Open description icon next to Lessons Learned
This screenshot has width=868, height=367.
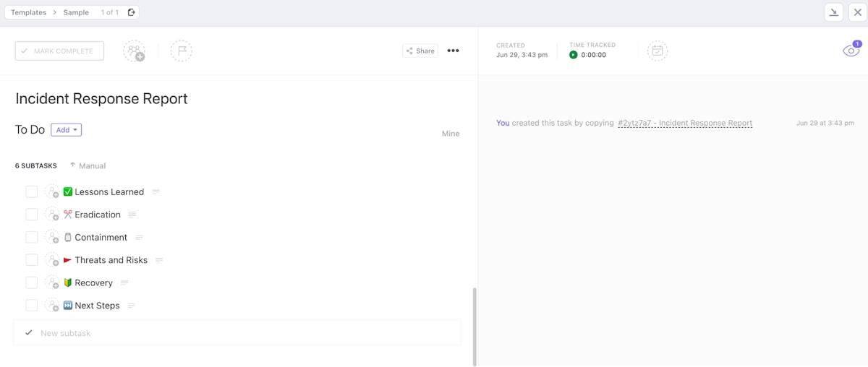pyautogui.click(x=156, y=192)
